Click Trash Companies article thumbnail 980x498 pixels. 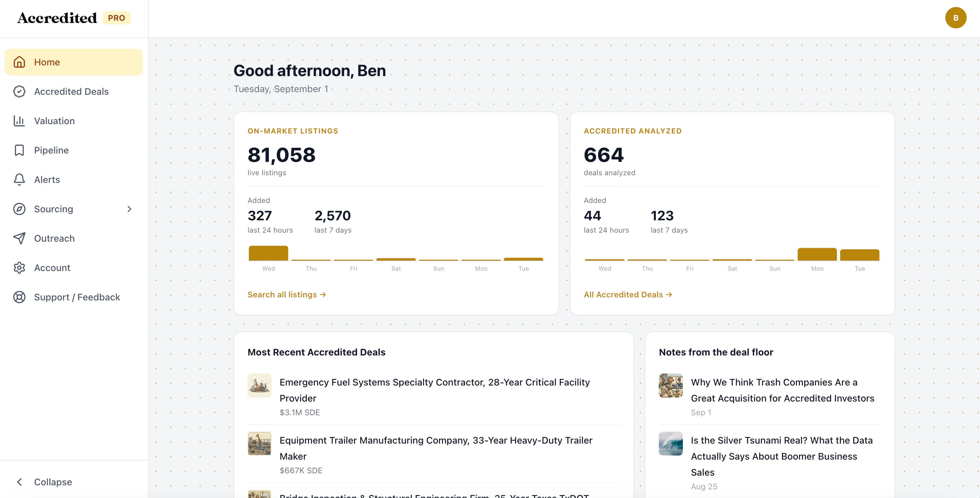point(671,385)
